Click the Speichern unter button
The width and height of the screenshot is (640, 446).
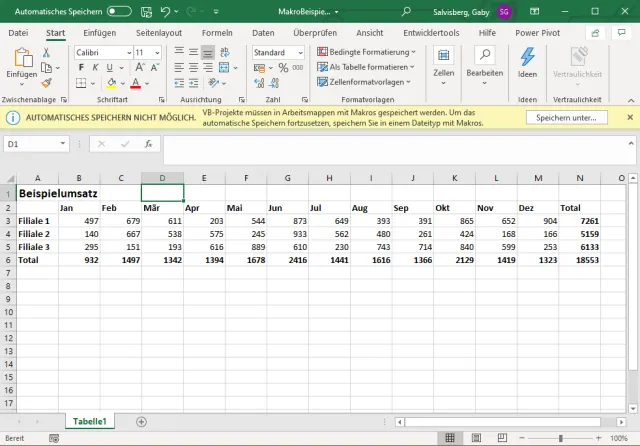click(x=566, y=117)
